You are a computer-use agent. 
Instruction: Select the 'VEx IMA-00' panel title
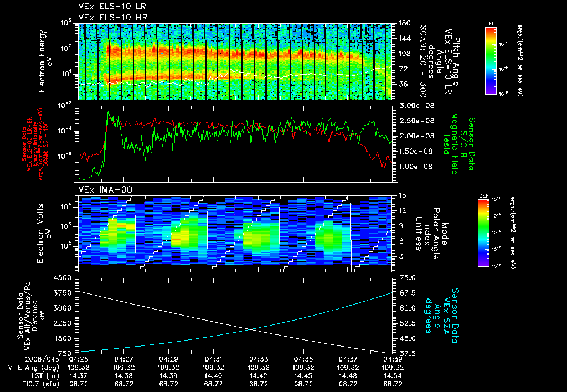point(105,190)
